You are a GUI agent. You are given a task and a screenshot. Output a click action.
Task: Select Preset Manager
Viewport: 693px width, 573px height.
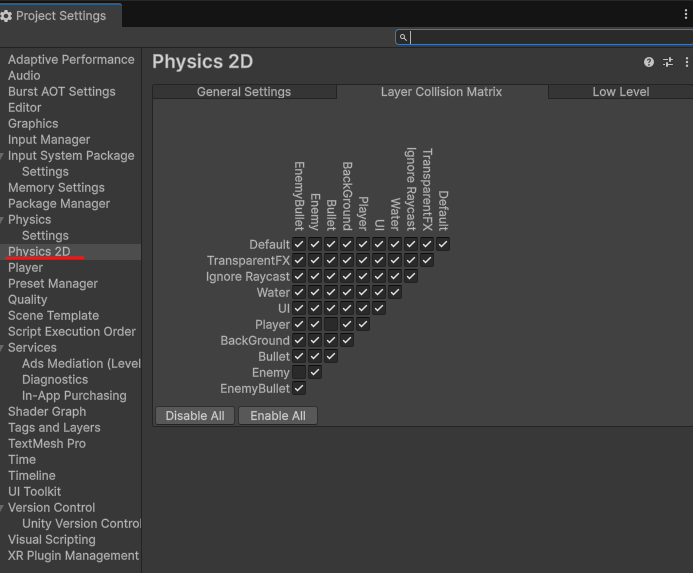pos(53,284)
